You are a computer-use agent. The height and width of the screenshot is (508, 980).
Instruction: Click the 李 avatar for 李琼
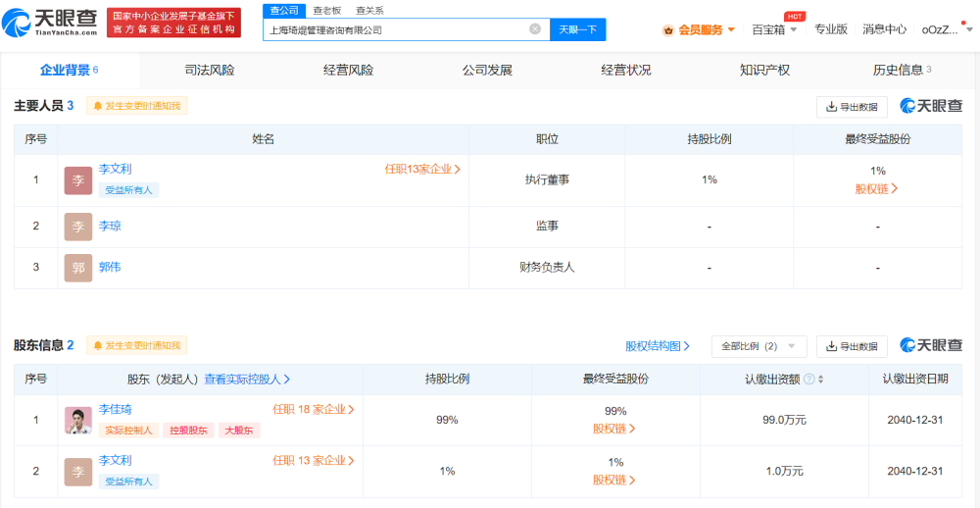coord(78,227)
